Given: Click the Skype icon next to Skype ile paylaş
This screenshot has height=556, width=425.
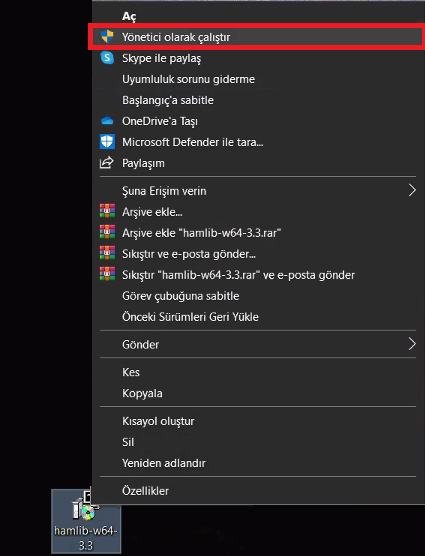Looking at the screenshot, I should coord(107,58).
